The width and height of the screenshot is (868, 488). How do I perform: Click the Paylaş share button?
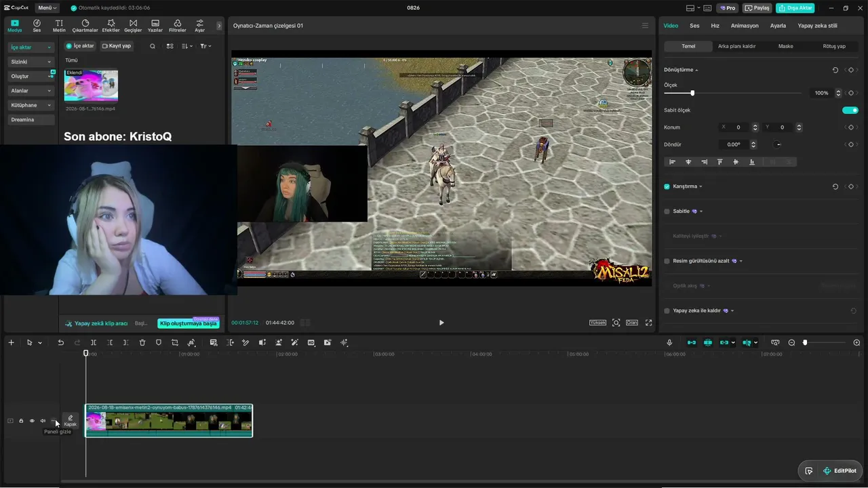[x=757, y=8]
